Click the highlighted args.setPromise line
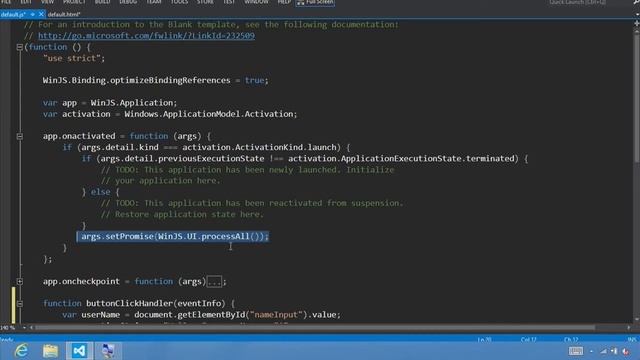The width and height of the screenshot is (640, 360). (x=173, y=236)
